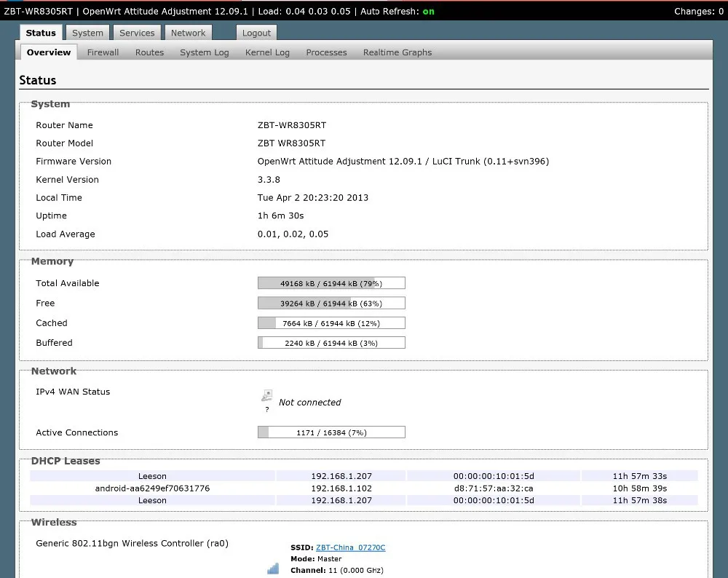Click the Free memory progress bar
The width and height of the screenshot is (728, 578).
tap(331, 303)
